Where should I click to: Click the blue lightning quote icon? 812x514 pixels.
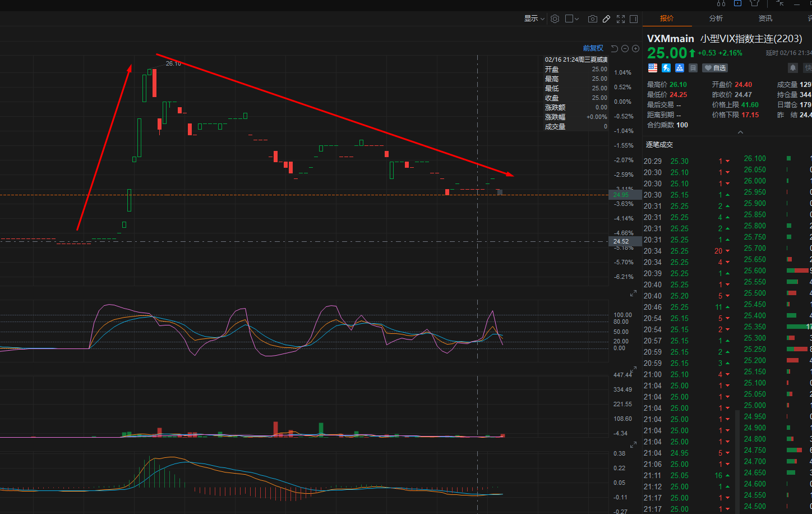click(x=666, y=68)
